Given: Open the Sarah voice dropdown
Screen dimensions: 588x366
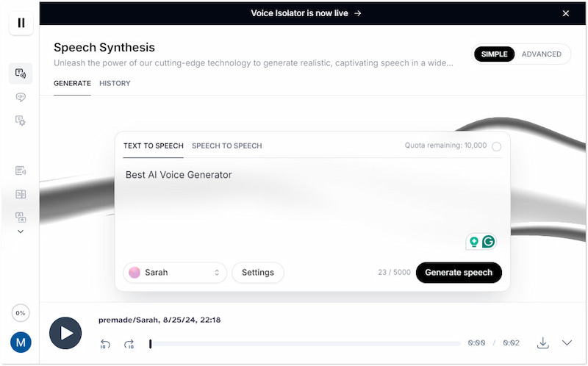Looking at the screenshot, I should [175, 273].
